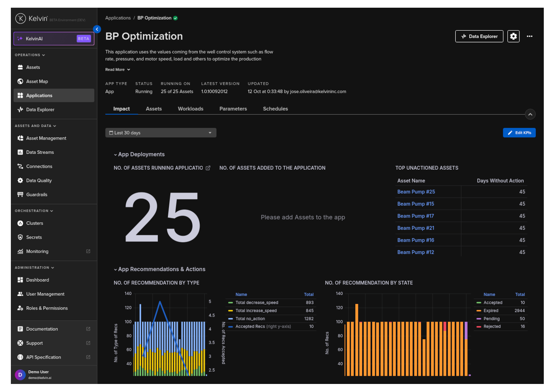Collapse the App Deployments section
555x392 pixels.
click(x=115, y=155)
